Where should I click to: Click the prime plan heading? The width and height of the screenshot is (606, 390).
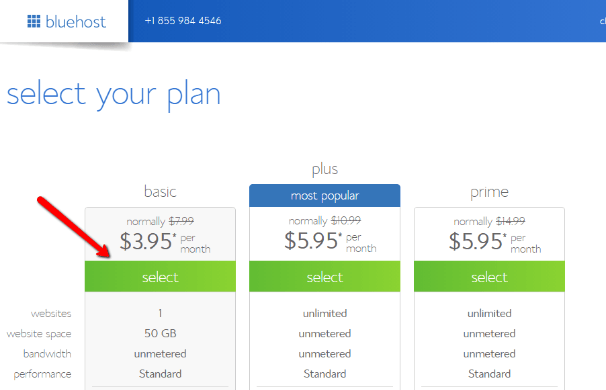click(489, 192)
